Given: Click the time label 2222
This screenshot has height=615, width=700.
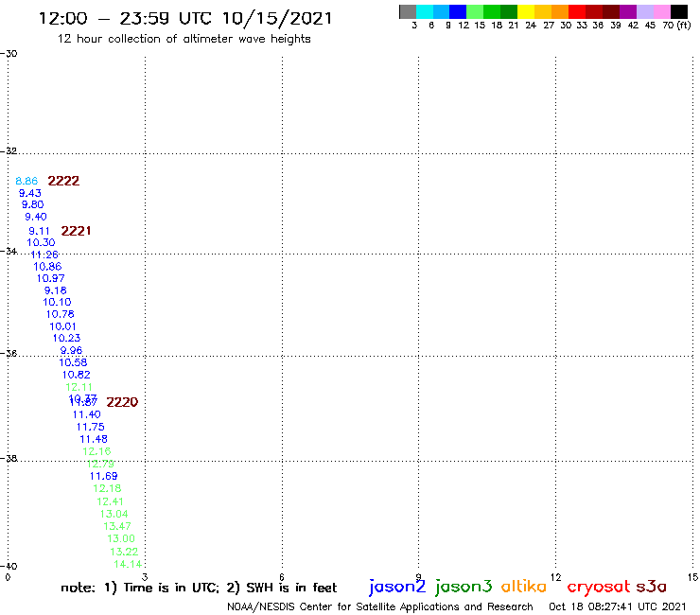Looking at the screenshot, I should (63, 181).
